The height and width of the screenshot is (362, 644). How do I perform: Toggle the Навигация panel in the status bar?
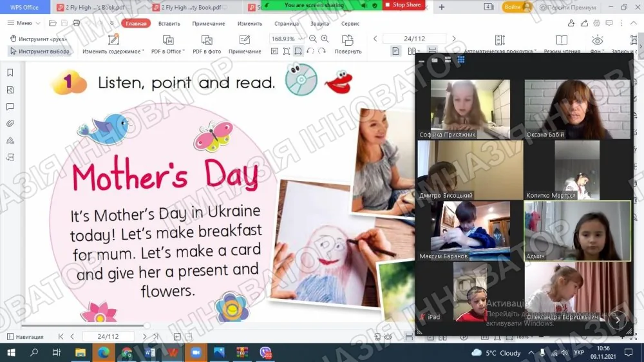[26, 336]
